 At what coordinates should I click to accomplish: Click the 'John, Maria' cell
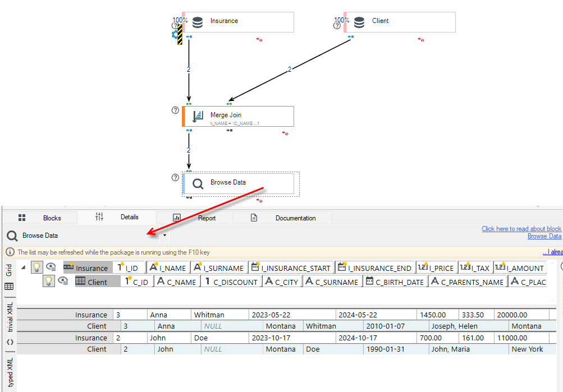point(469,349)
